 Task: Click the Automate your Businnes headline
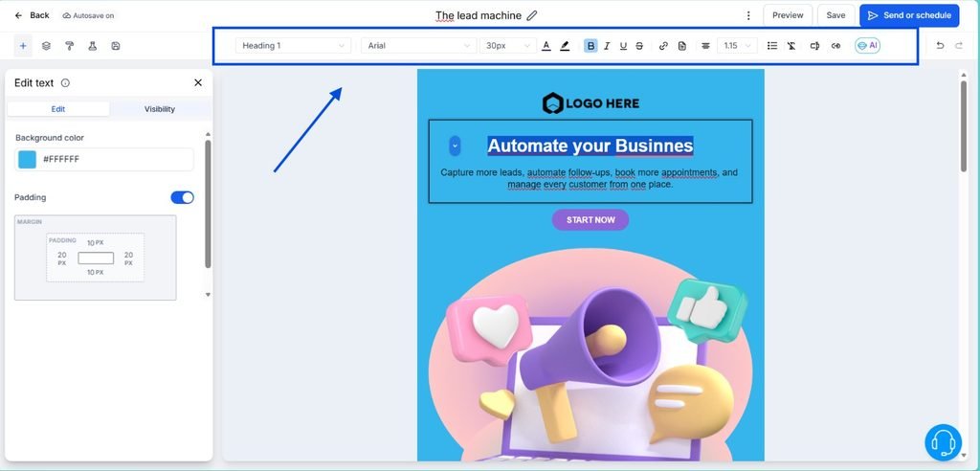click(x=590, y=146)
